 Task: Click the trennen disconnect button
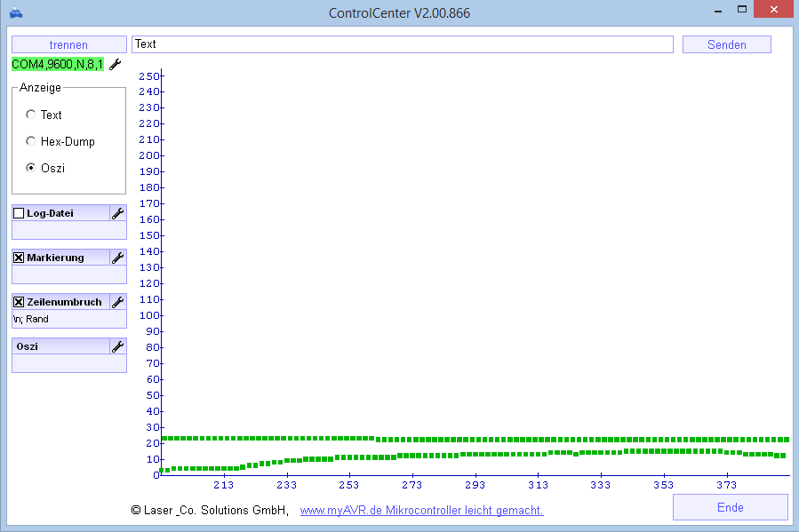pyautogui.click(x=68, y=44)
